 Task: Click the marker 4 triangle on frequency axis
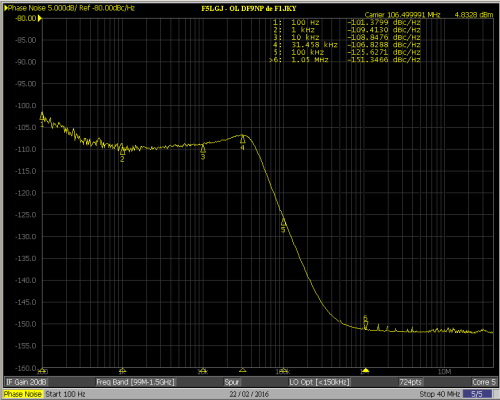coord(243,370)
